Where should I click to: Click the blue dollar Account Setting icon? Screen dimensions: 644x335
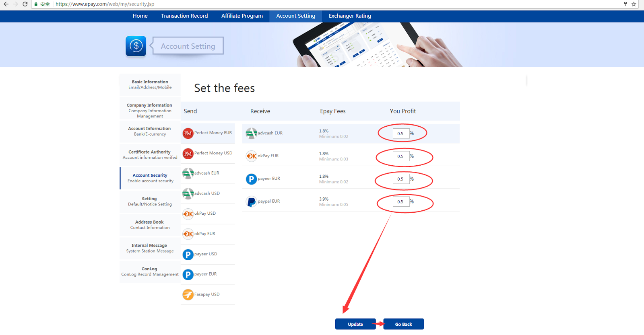coord(136,46)
